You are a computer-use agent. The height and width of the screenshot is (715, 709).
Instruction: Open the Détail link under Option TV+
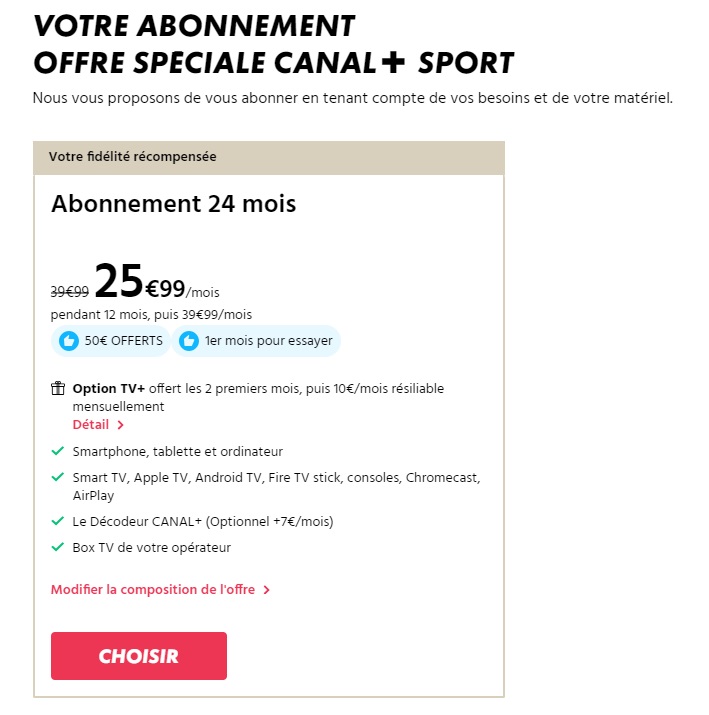tap(91, 424)
